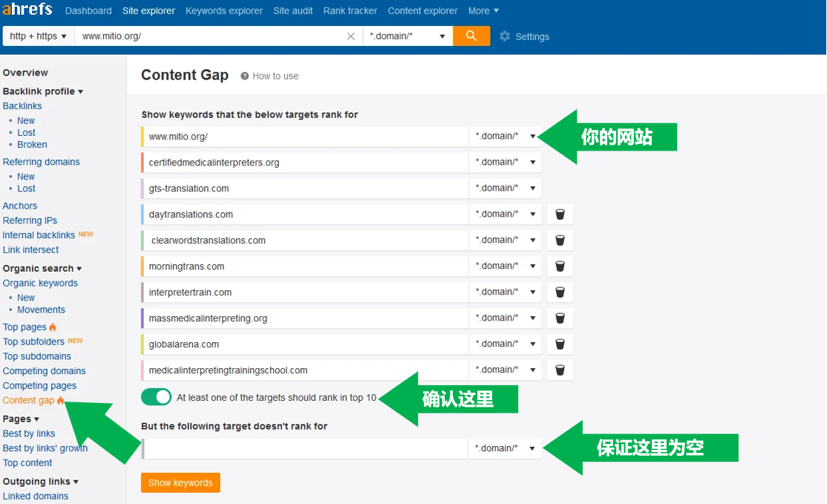Delete the massmedicalinterpreting.org row with the trash icon

coord(560,318)
